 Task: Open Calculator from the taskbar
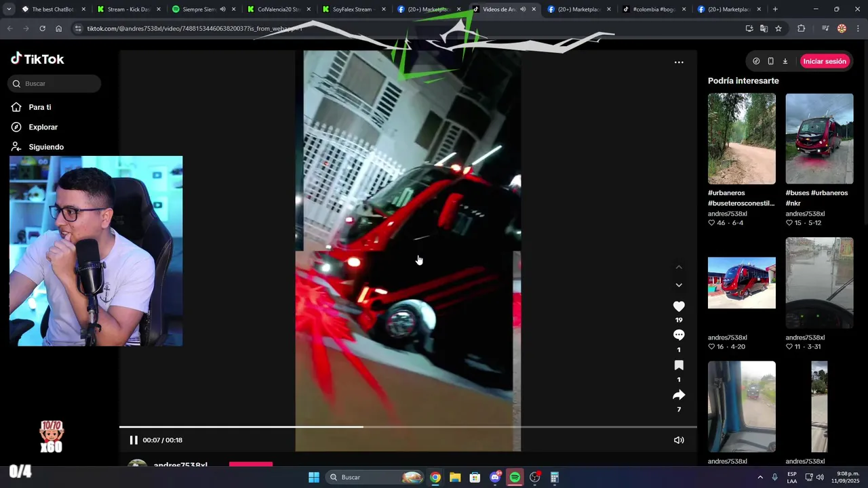pyautogui.click(x=555, y=477)
